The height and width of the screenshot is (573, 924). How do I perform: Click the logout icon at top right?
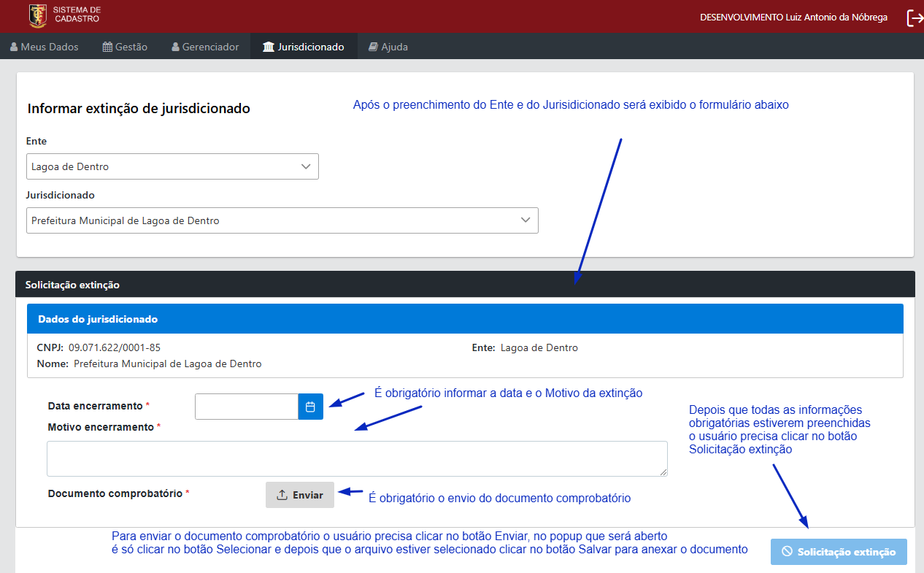(x=915, y=18)
